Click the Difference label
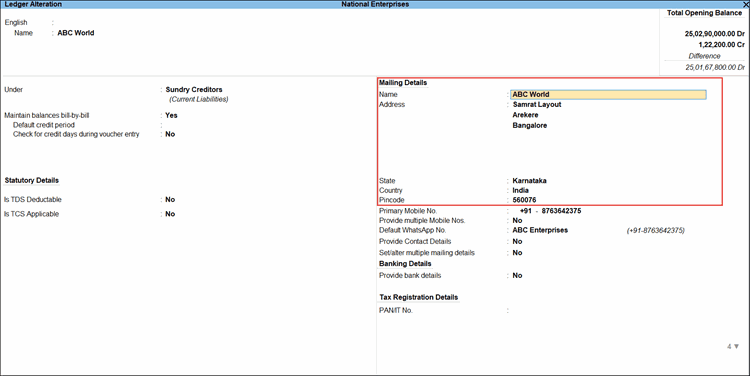This screenshot has height=376, width=750. (704, 56)
